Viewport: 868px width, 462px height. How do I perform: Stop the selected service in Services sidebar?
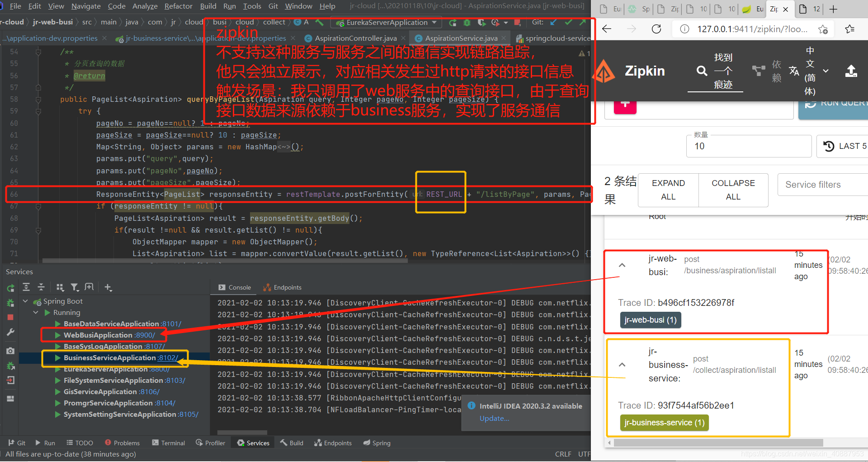pyautogui.click(x=10, y=318)
